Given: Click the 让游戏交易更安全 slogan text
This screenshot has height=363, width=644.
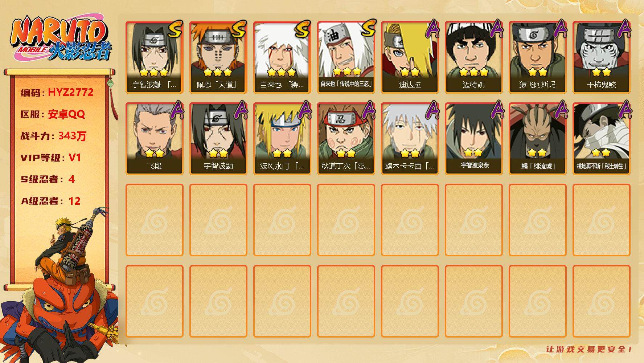Looking at the screenshot, I should 589,349.
